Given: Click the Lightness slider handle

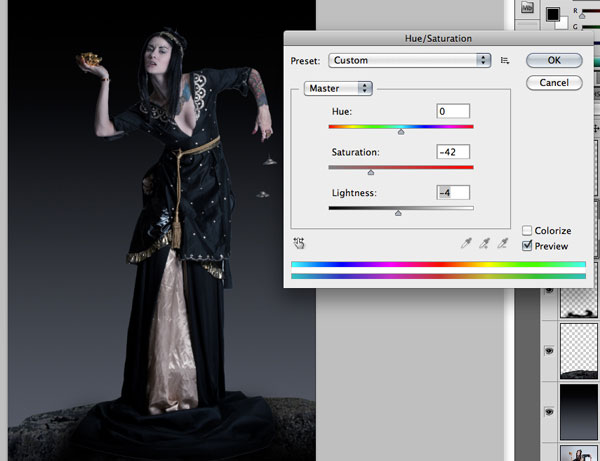Looking at the screenshot, I should (x=398, y=213).
